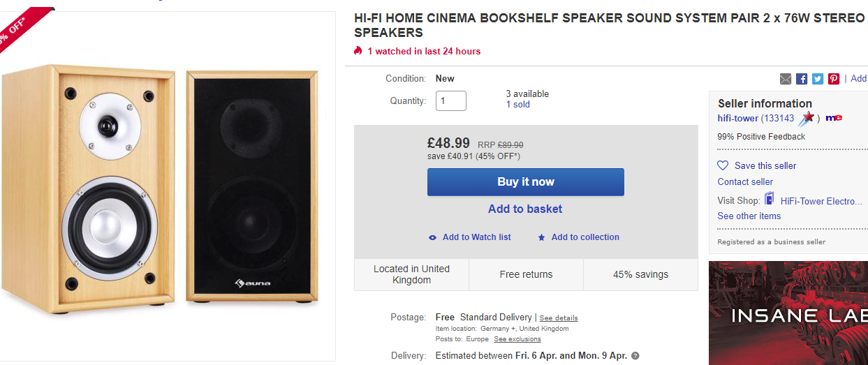868x365 pixels.
Task: Click the speaker pair product image
Action: (160, 185)
